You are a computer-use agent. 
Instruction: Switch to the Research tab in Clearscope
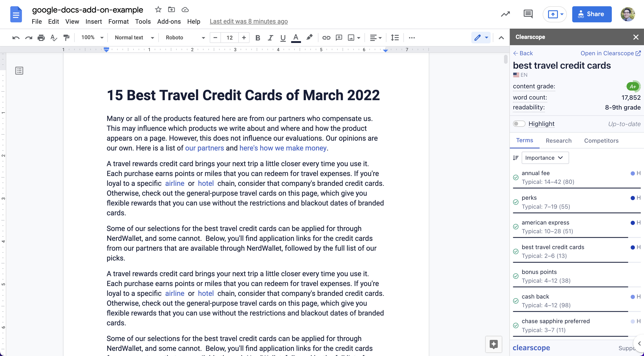[x=559, y=141]
